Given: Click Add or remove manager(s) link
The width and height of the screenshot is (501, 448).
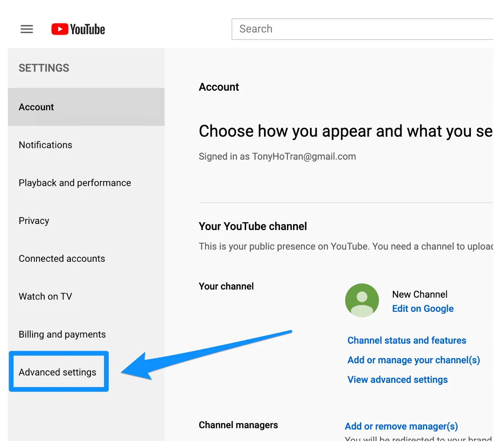Looking at the screenshot, I should coord(401,426).
